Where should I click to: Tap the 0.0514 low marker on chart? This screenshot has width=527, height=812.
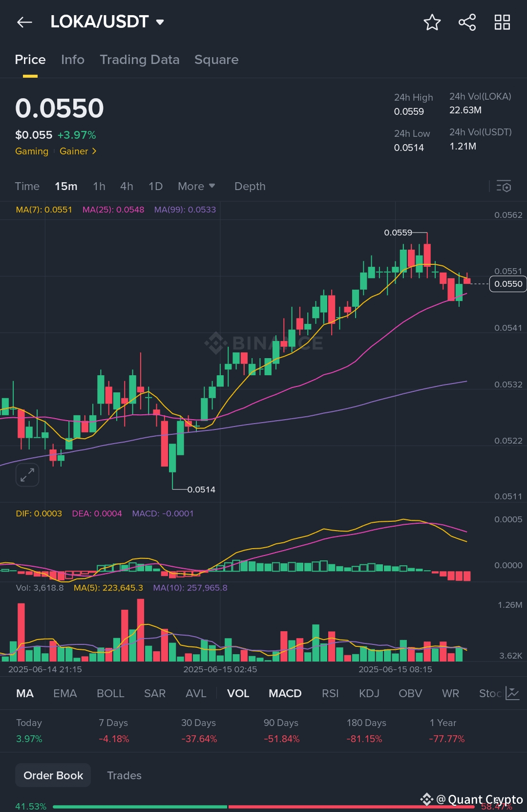click(x=201, y=490)
